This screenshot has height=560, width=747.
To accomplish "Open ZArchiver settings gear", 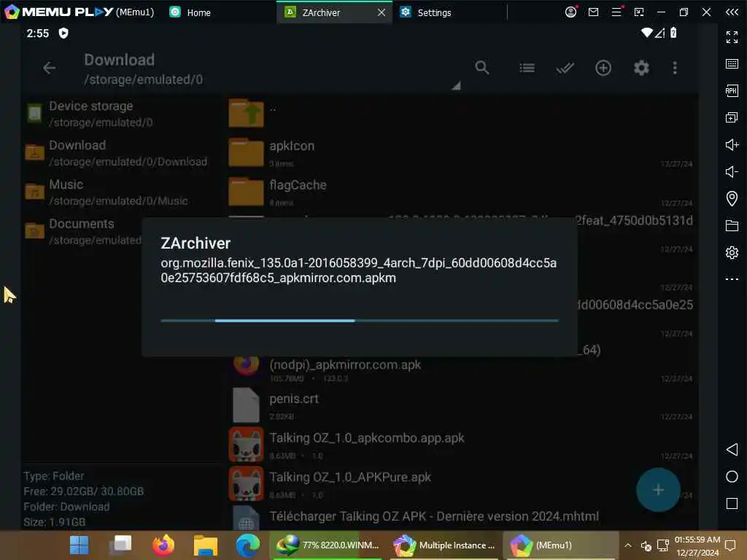I will point(641,68).
